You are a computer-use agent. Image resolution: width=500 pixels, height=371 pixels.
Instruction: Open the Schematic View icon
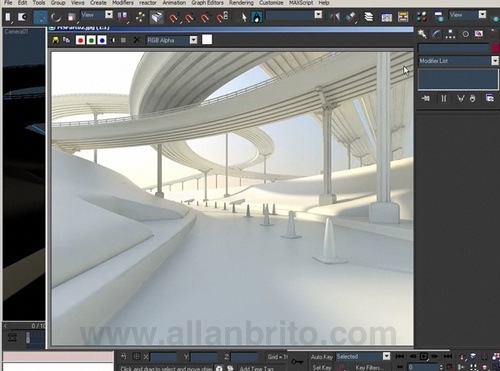point(403,17)
